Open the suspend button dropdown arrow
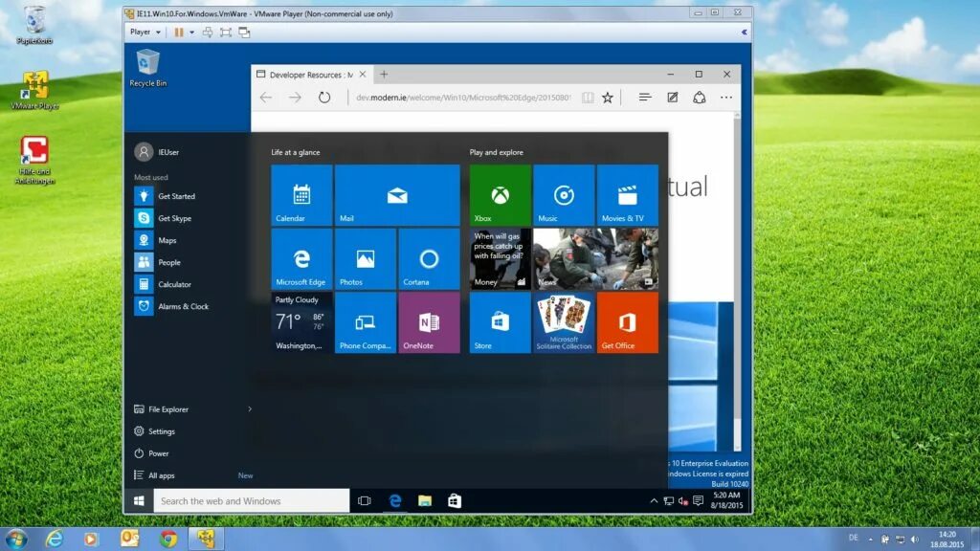980x551 pixels. point(191,32)
